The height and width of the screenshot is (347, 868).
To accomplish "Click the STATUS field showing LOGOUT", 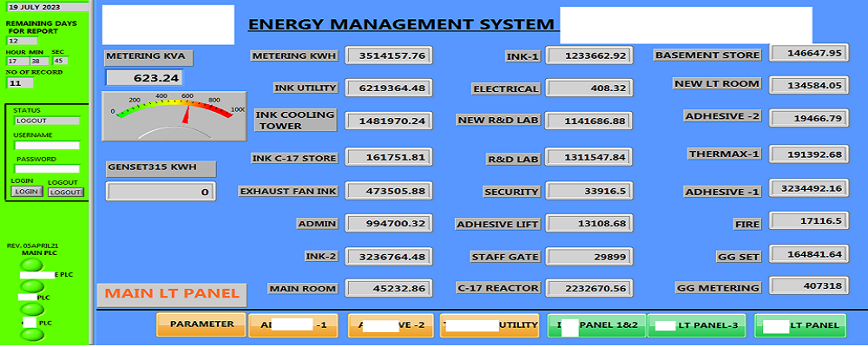I will (x=47, y=121).
